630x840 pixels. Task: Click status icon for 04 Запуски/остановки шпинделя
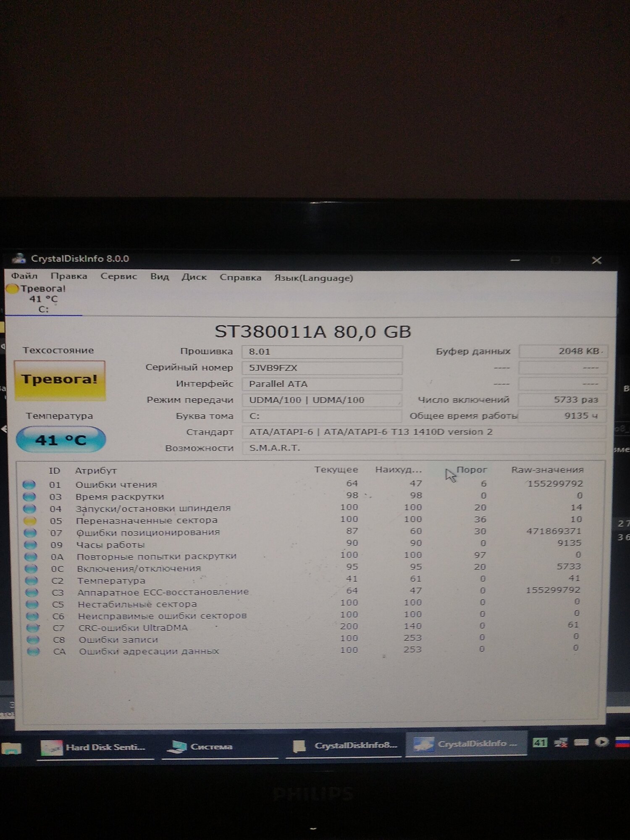29,509
